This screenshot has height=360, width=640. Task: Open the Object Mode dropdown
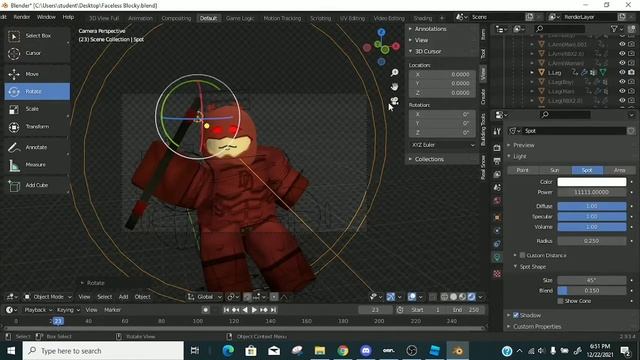(x=47, y=297)
